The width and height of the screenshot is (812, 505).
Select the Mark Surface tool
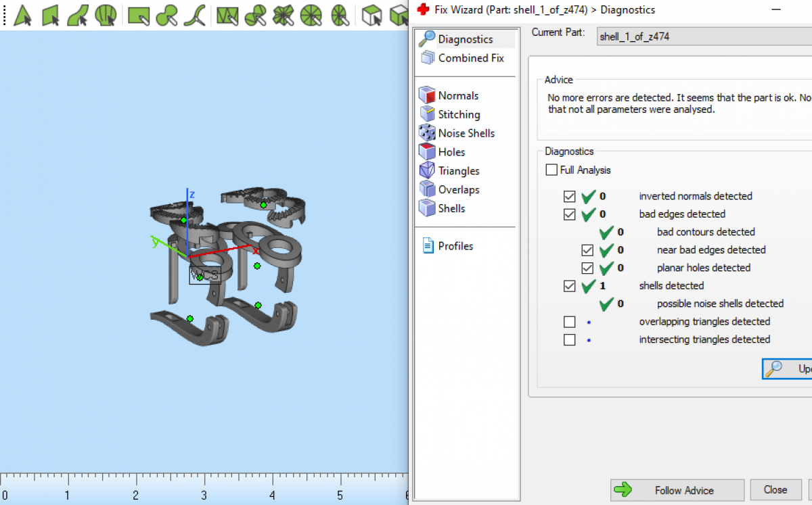78,14
